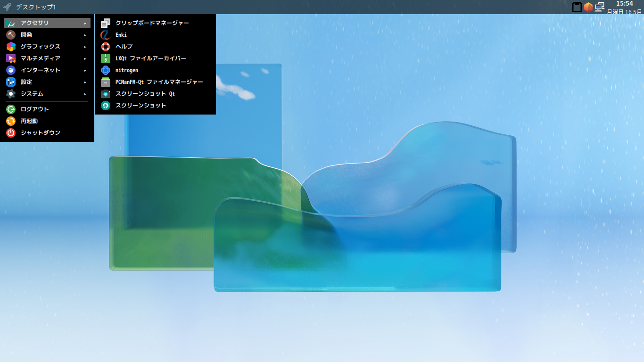Choose ログアウト from the menu
644x362 pixels.
pyautogui.click(x=47, y=109)
